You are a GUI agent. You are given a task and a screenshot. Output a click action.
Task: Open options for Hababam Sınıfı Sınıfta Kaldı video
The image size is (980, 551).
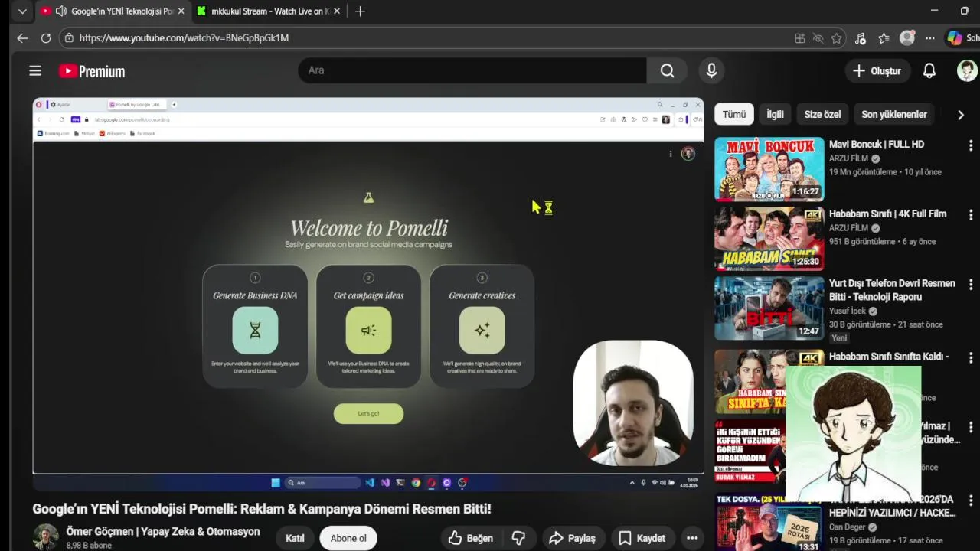pos(971,357)
